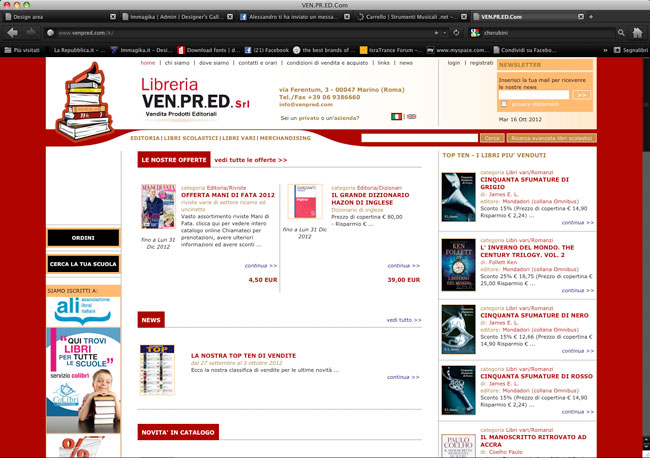
Task: Switch to the Design area tab
Action: (x=58, y=17)
